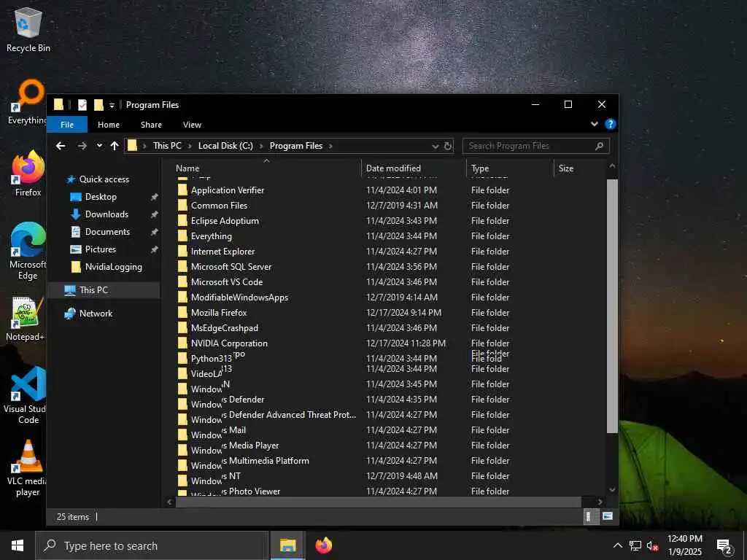Launch Notepad++ desktop shortcut
Image resolution: width=747 pixels, height=560 pixels.
pos(27,318)
